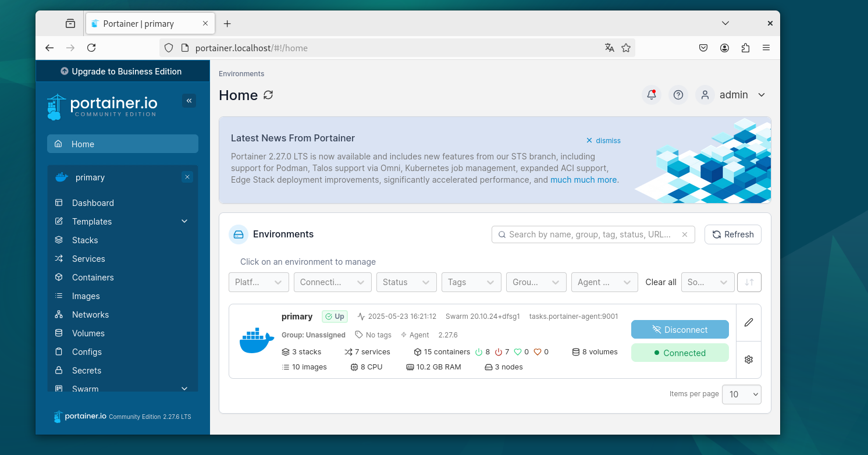Clear the environment search field

(x=685, y=234)
